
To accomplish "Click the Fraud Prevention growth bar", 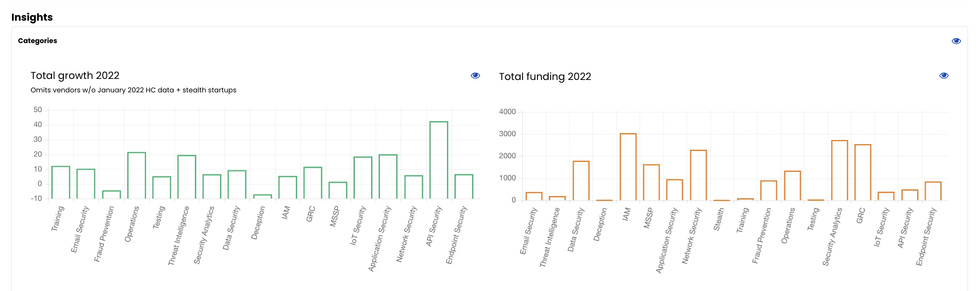I will 111,194.
